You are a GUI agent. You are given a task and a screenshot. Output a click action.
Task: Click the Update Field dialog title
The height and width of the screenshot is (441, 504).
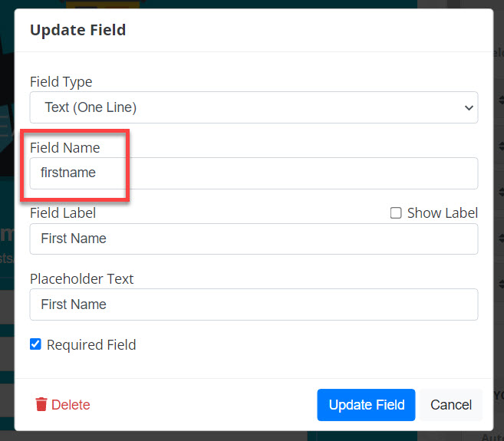click(77, 31)
